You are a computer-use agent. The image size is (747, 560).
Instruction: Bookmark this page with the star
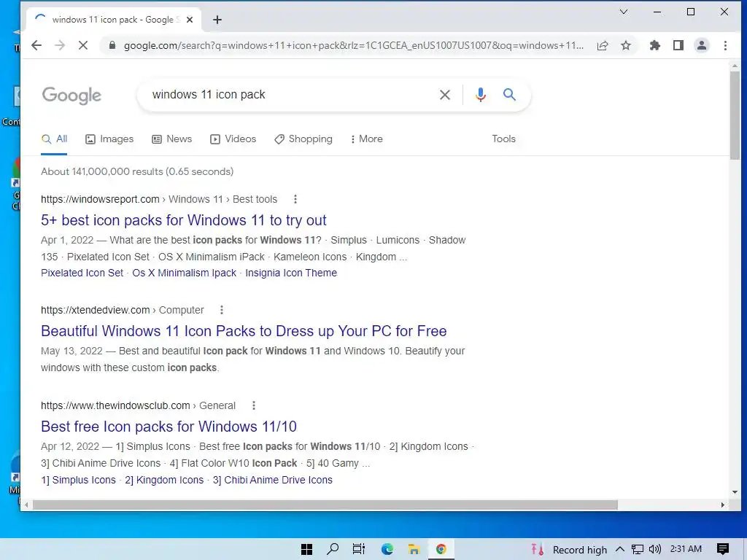(x=626, y=45)
